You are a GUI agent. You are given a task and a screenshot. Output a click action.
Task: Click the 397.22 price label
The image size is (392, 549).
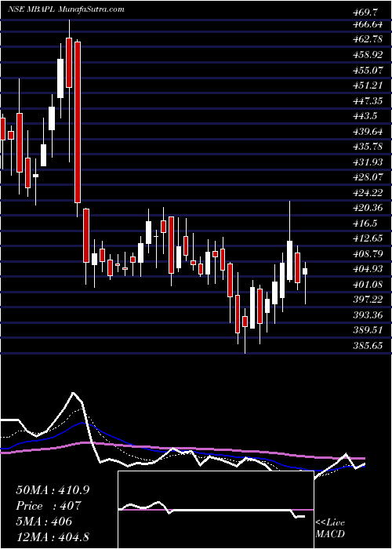(x=368, y=300)
